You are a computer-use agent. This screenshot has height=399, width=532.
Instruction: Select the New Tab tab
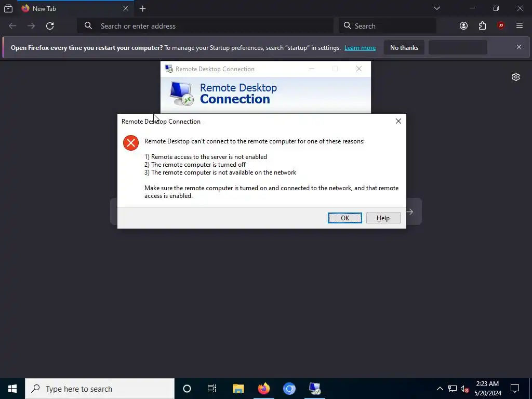pyautogui.click(x=76, y=8)
